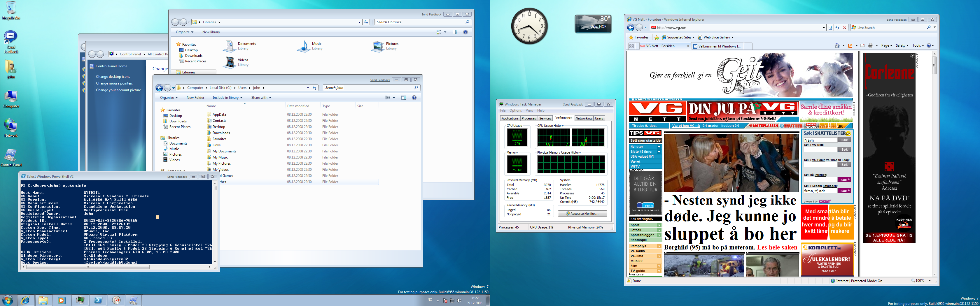Click the IE Live Search magnifier icon
Image resolution: width=980 pixels, height=306 pixels.
929,27
